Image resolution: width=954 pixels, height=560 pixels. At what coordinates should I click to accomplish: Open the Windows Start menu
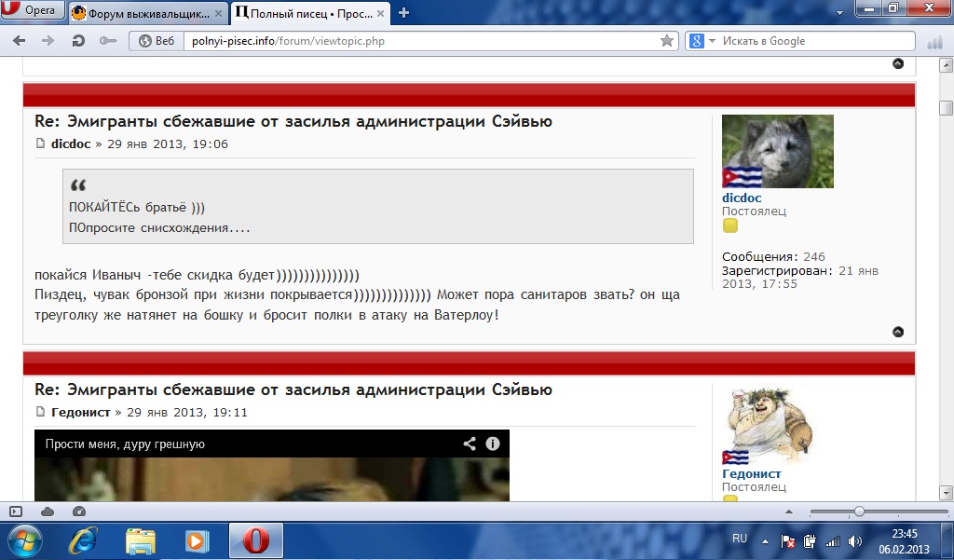24,540
